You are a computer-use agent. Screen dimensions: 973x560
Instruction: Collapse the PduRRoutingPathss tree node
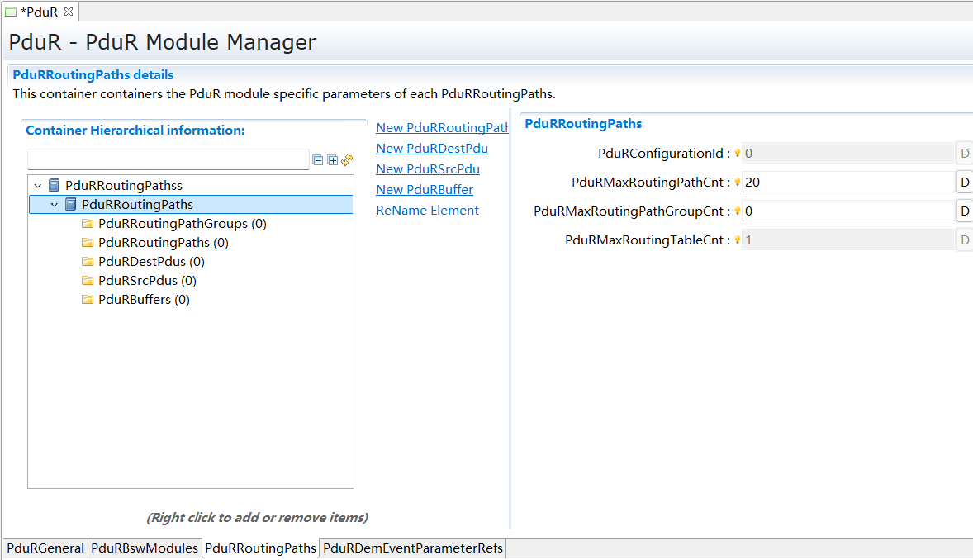pyautogui.click(x=36, y=185)
